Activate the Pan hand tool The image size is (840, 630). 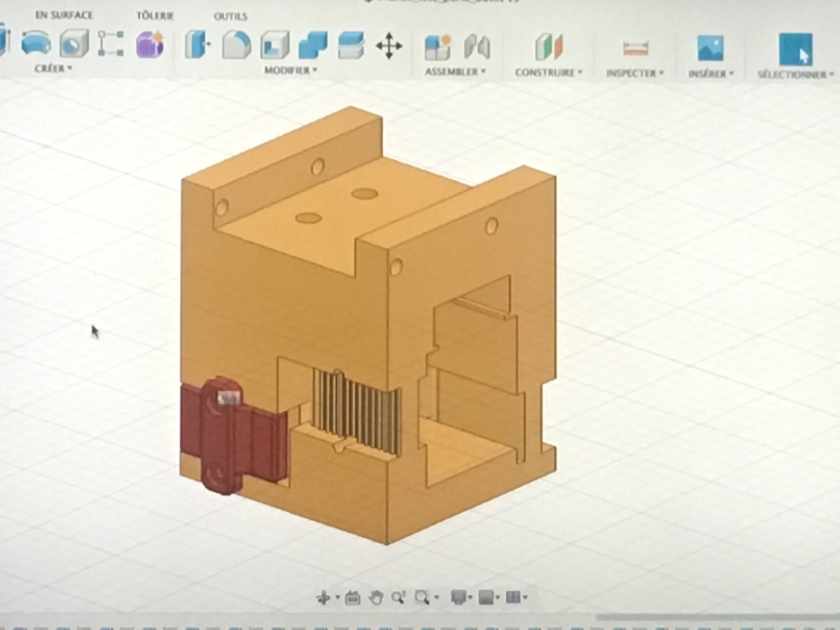(x=376, y=598)
